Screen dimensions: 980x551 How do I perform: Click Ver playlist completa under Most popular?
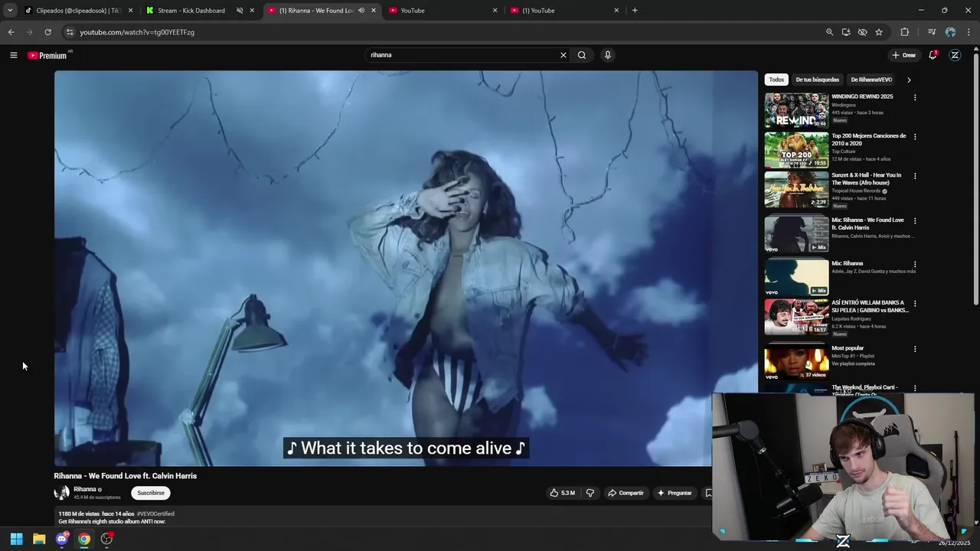[853, 363]
